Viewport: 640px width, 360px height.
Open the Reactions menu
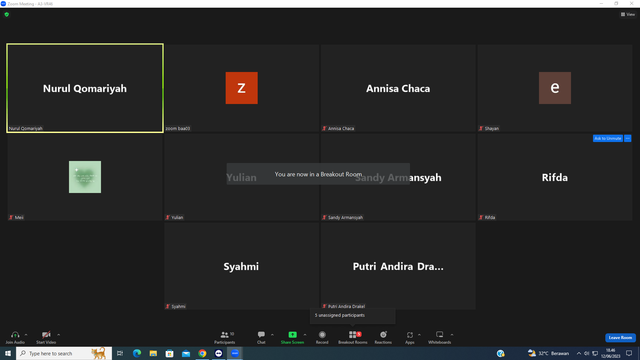383,338
